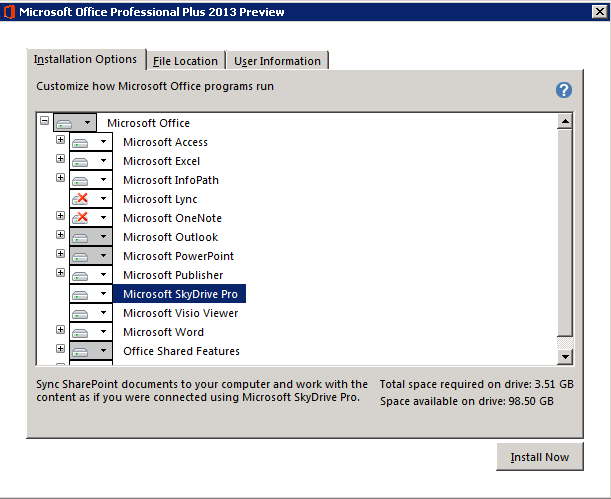Open install-state dropdown for Microsoft PowerPoint
The height and width of the screenshot is (499, 611).
[x=91, y=256]
